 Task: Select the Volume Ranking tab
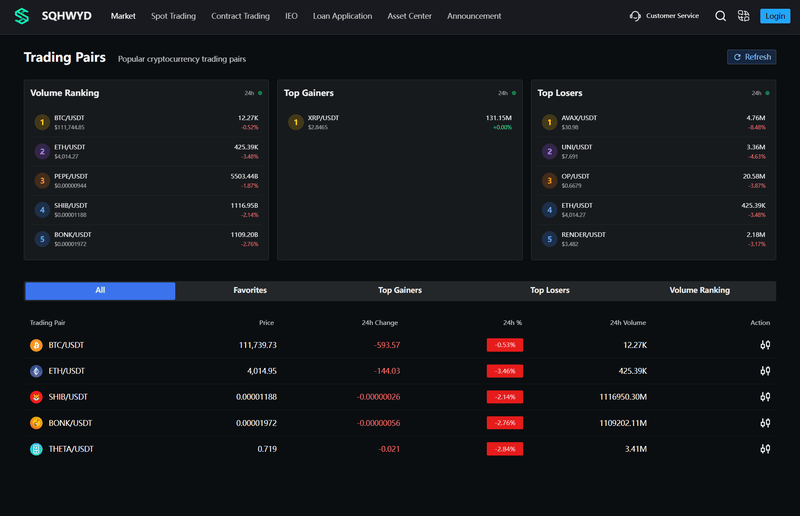[699, 290]
